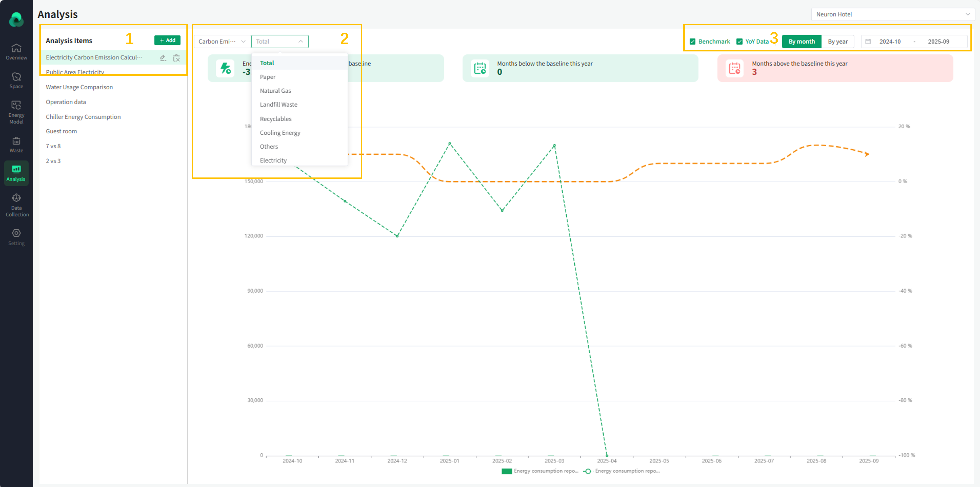
Task: Uncheck the Benchmark checkbox
Action: pos(692,41)
